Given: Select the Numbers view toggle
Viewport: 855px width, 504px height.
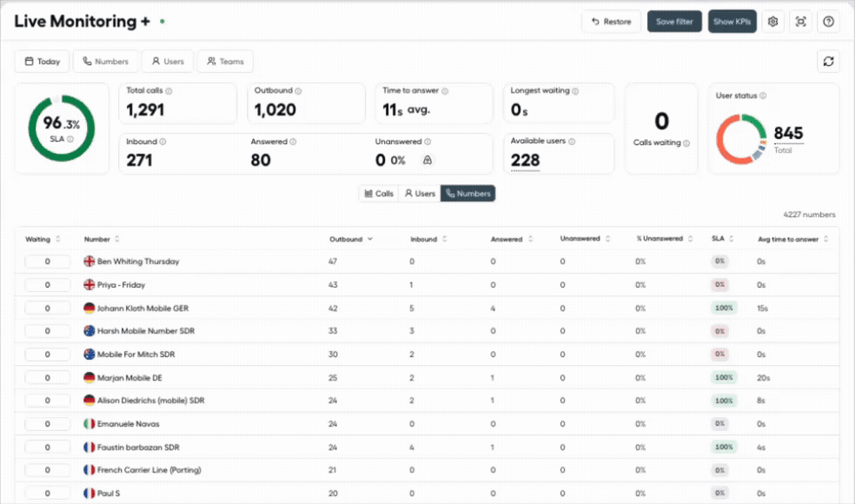Looking at the screenshot, I should (x=467, y=194).
